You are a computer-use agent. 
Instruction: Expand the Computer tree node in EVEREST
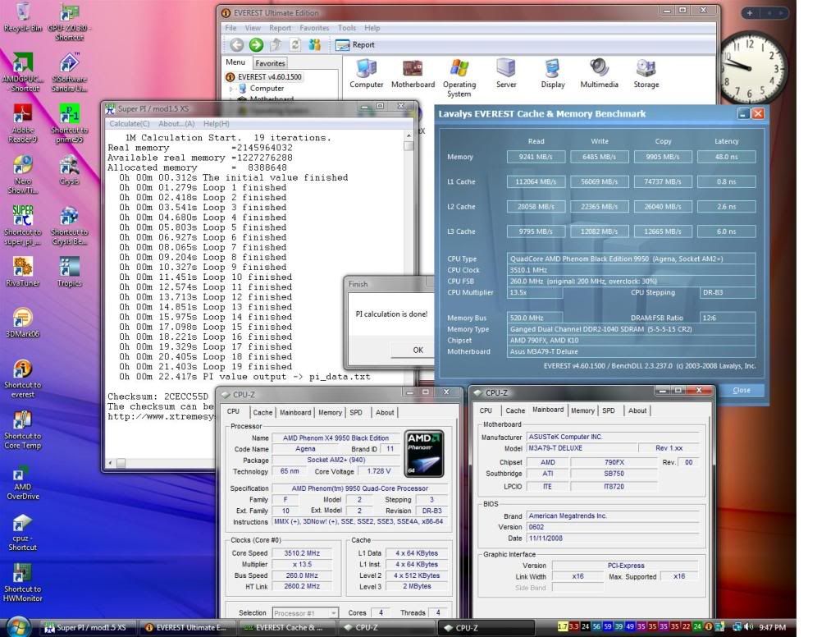coord(231,89)
